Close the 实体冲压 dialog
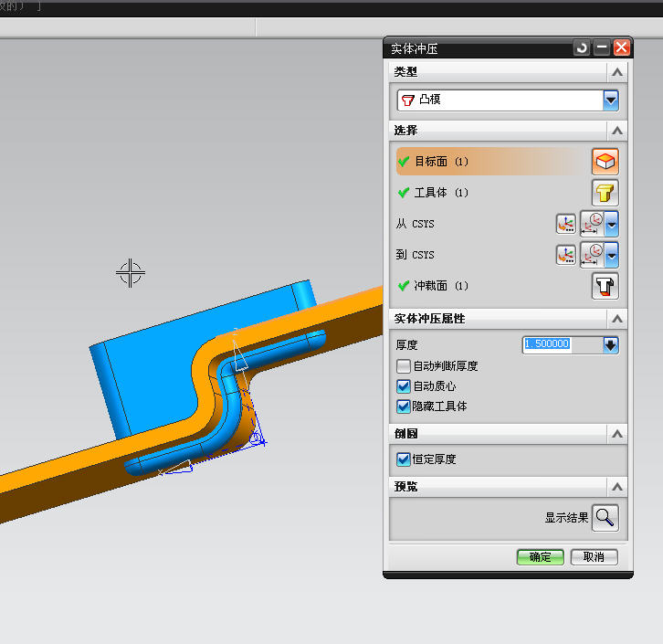This screenshot has width=663, height=644. pos(621,48)
